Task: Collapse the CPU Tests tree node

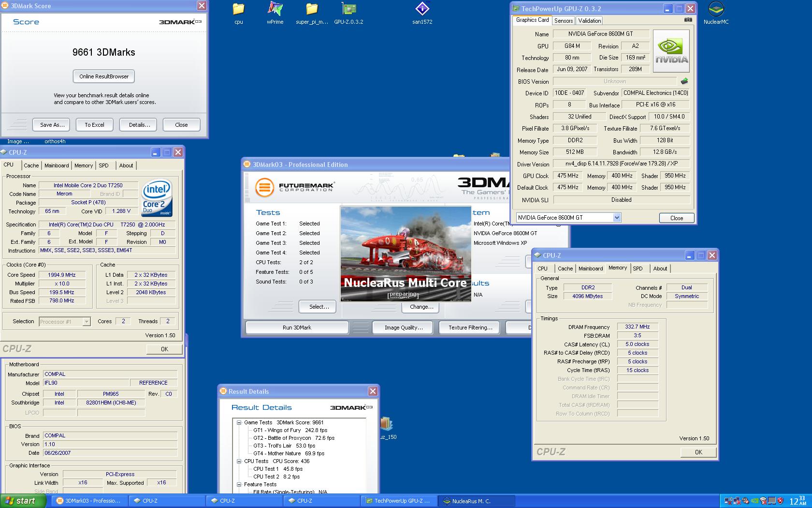Action: point(239,461)
